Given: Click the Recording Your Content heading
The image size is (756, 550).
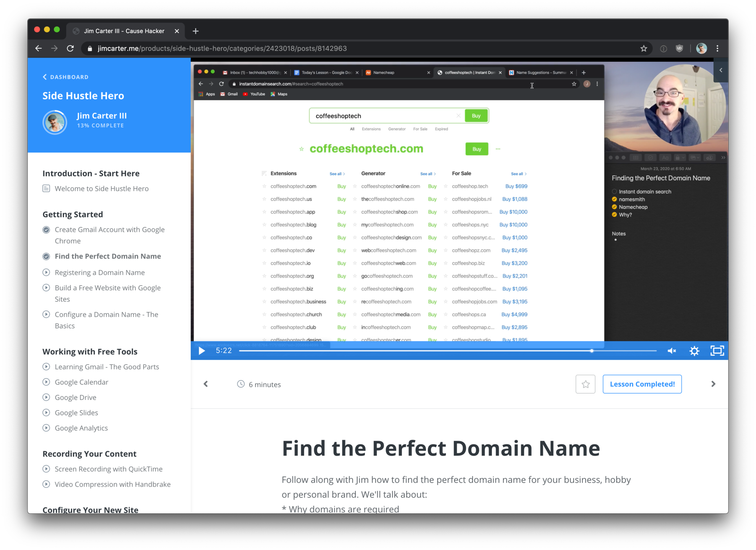Looking at the screenshot, I should [89, 454].
